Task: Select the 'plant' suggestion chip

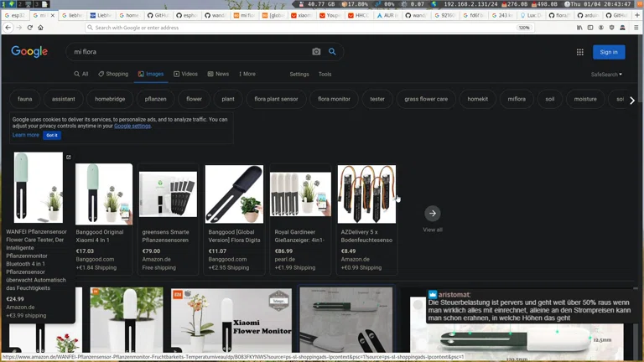Action: coord(228,99)
